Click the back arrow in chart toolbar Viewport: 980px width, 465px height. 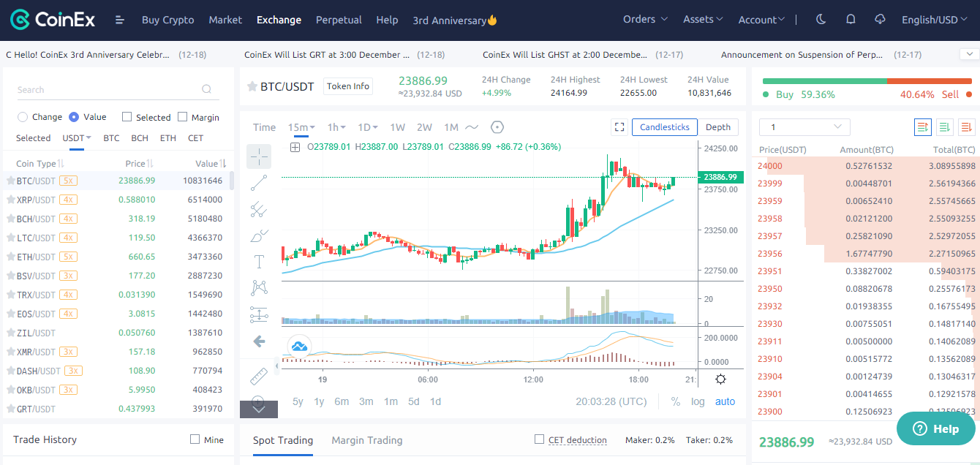[x=259, y=341]
